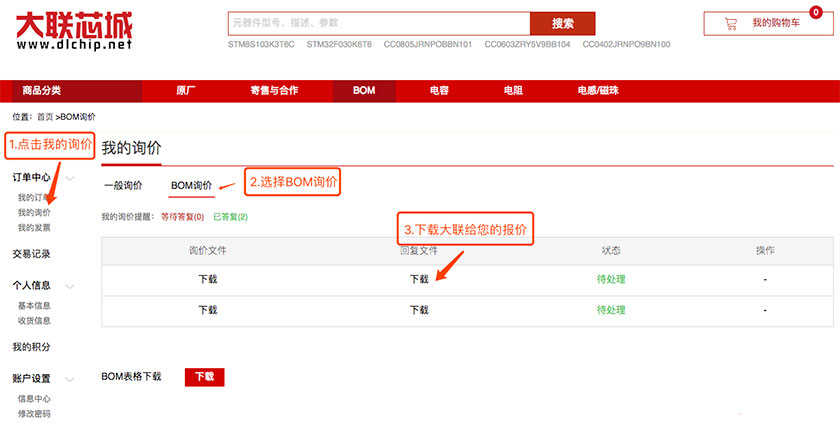Open 商品分类 category menu
This screenshot has height=427, width=840.
tap(42, 91)
